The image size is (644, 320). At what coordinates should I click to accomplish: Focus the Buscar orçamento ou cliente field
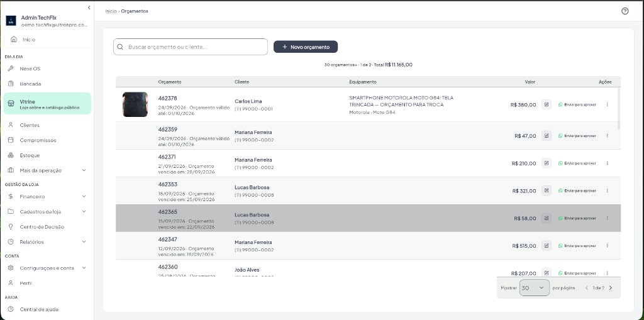click(191, 47)
